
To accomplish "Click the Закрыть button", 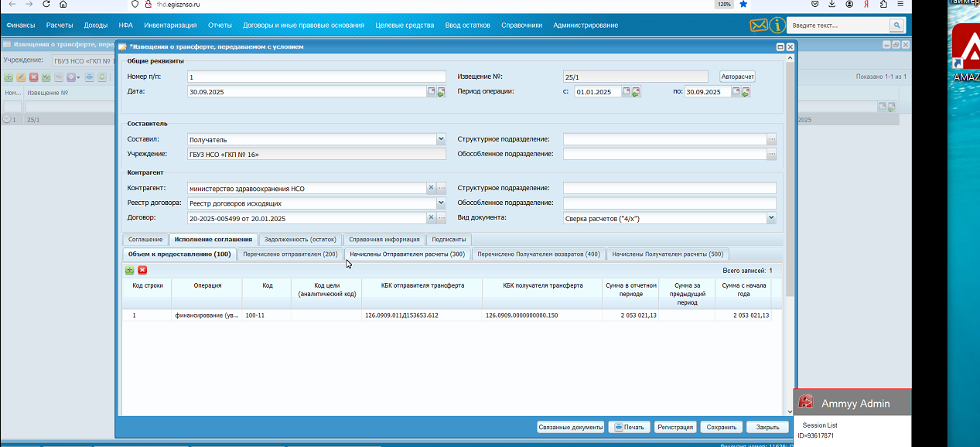I will [767, 427].
